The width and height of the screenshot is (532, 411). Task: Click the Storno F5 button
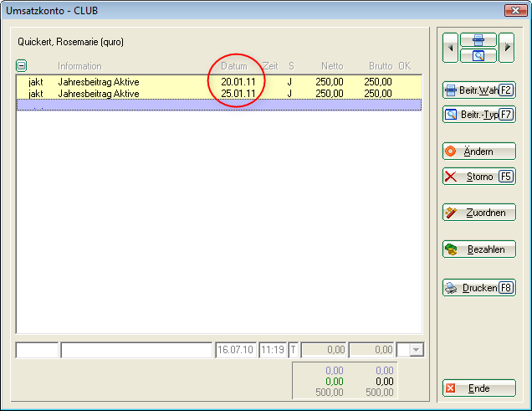coord(479,177)
